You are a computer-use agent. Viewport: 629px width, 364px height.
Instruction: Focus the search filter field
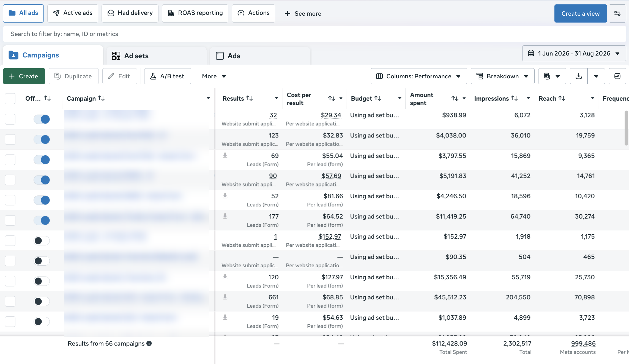pyautogui.click(x=314, y=34)
